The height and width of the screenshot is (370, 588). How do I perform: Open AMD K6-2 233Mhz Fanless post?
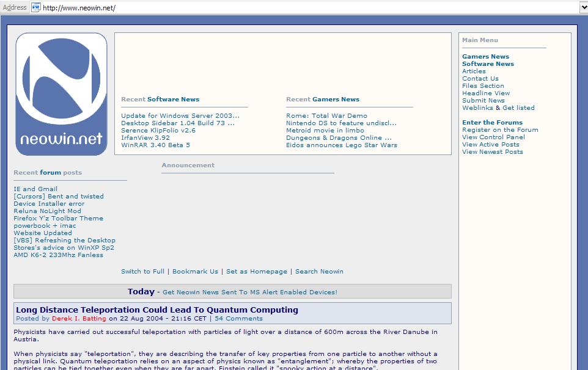(58, 255)
